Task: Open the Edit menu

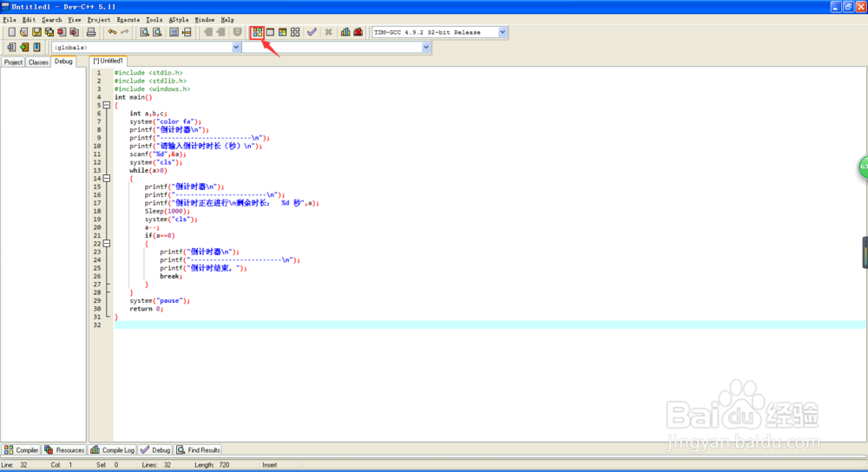Action: pos(29,19)
